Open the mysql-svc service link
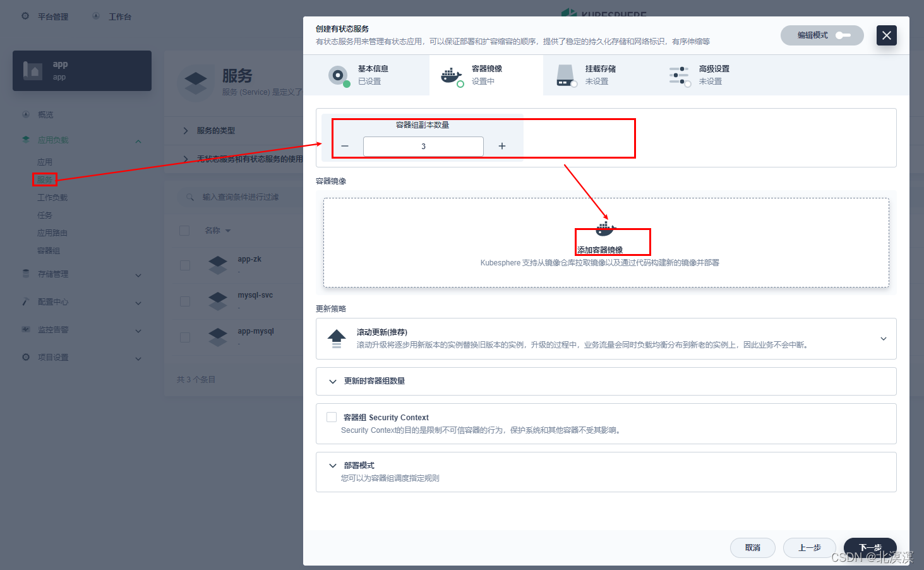924x570 pixels. coord(255,295)
